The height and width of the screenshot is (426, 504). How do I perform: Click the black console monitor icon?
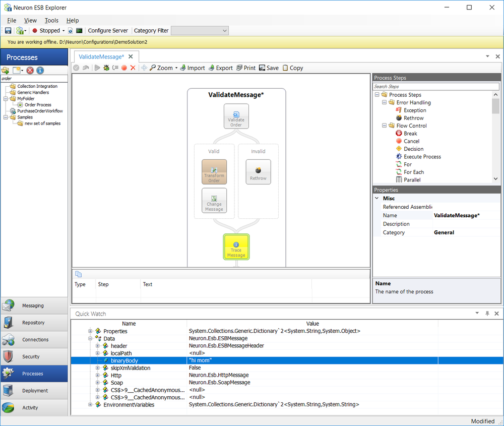pyautogui.click(x=79, y=31)
